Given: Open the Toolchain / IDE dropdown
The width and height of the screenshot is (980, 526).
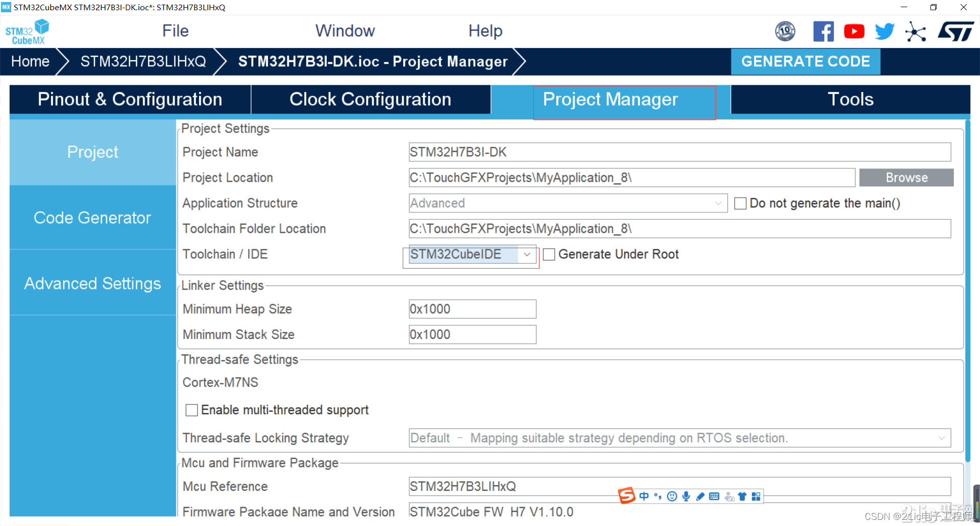Looking at the screenshot, I should tap(472, 254).
